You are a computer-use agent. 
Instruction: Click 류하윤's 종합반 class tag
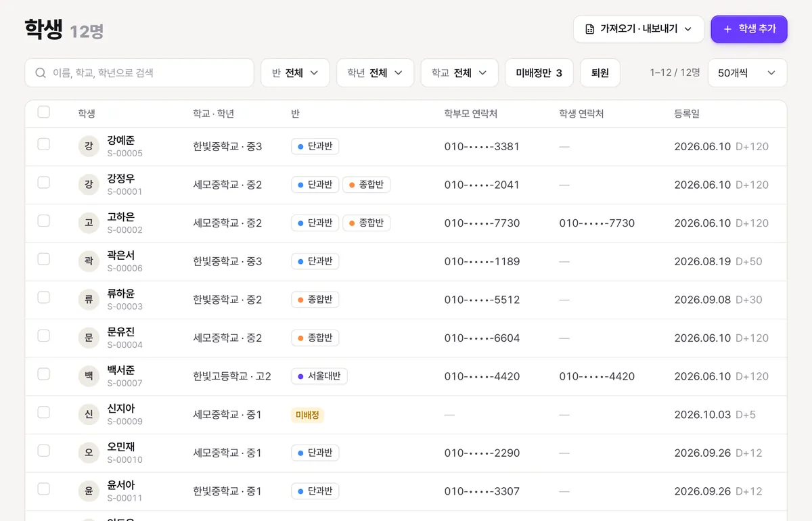pyautogui.click(x=315, y=299)
